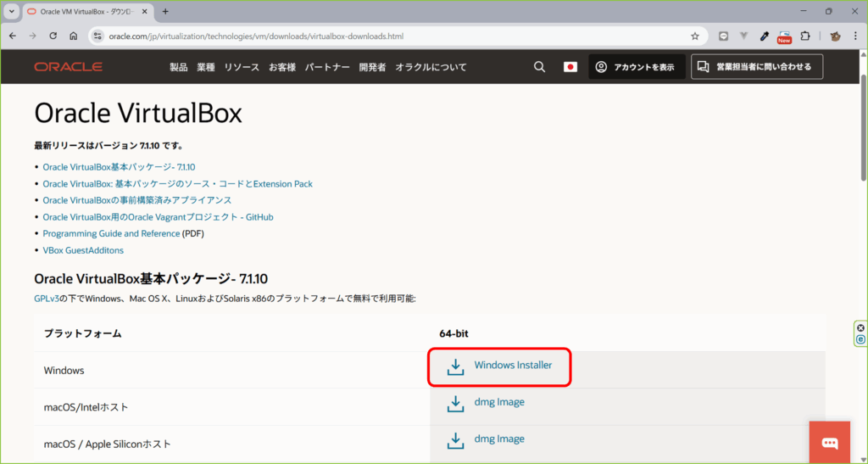Click the macOS / Apple Siliconホスト label
Viewport: 868px width, 464px height.
coord(108,444)
